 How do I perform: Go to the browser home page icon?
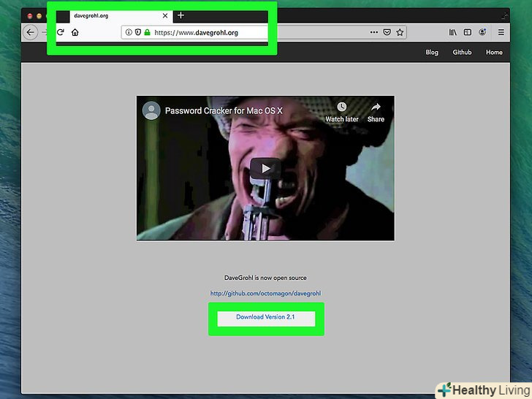(75, 32)
